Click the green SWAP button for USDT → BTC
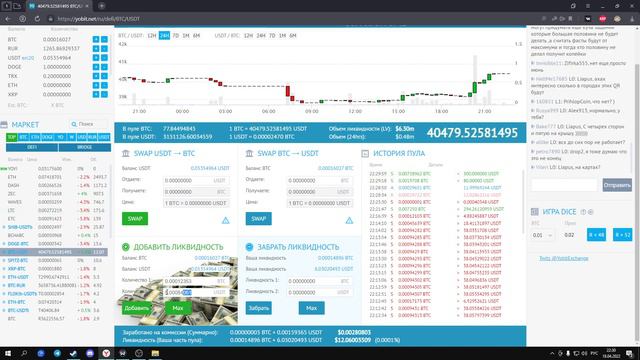640x360 pixels. point(135,219)
